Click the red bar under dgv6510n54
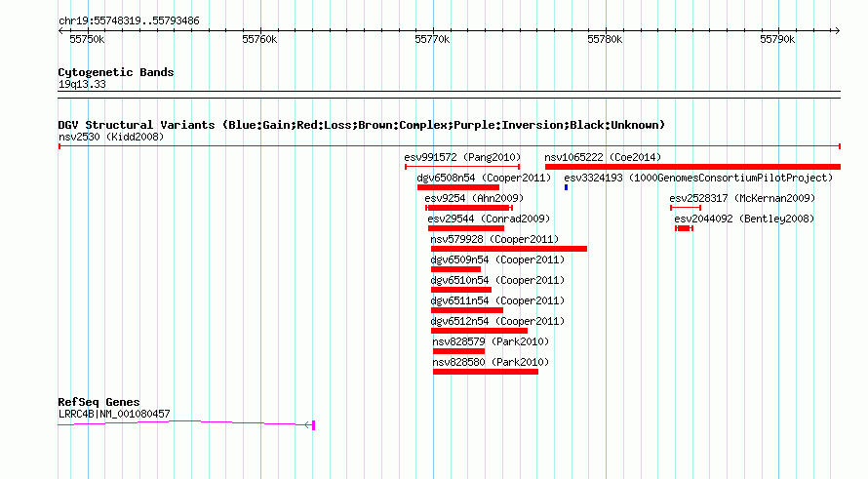Image resolution: width=868 pixels, height=479 pixels. [461, 290]
